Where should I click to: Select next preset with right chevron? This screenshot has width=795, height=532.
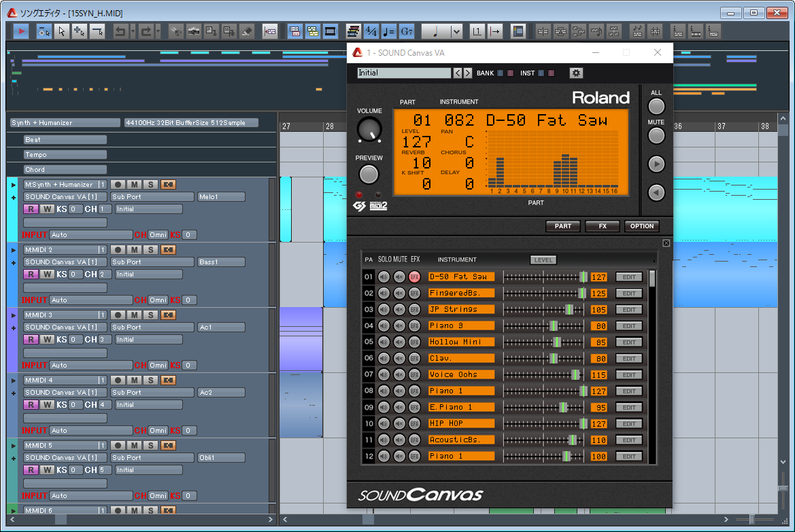(x=467, y=73)
